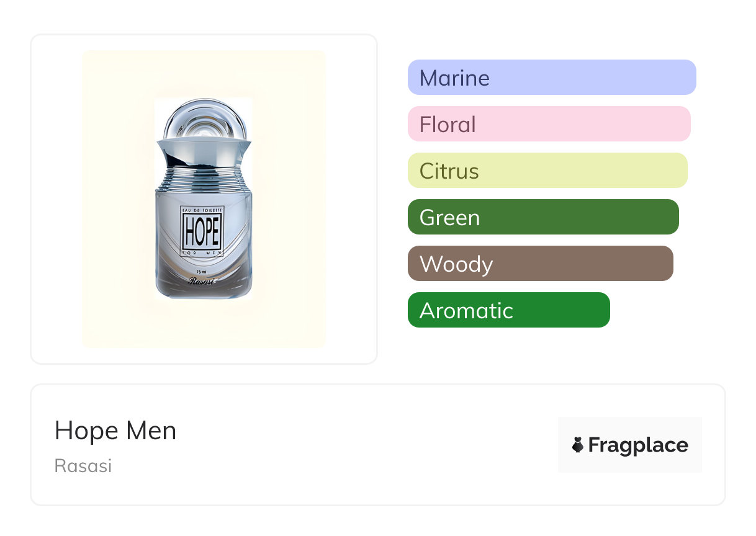Pick the brown Woody accord bar
756x536 pixels.
tap(540, 264)
